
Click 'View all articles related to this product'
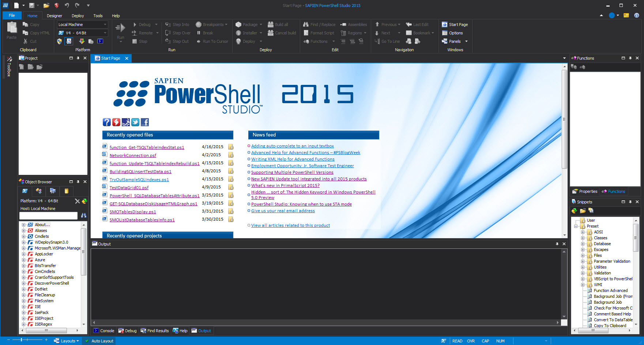click(290, 225)
